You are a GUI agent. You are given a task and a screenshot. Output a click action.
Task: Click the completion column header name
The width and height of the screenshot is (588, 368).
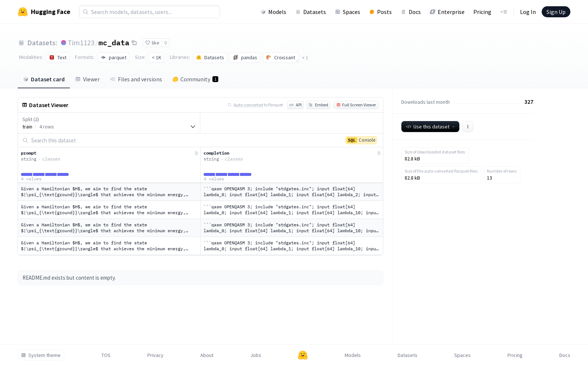(x=216, y=153)
